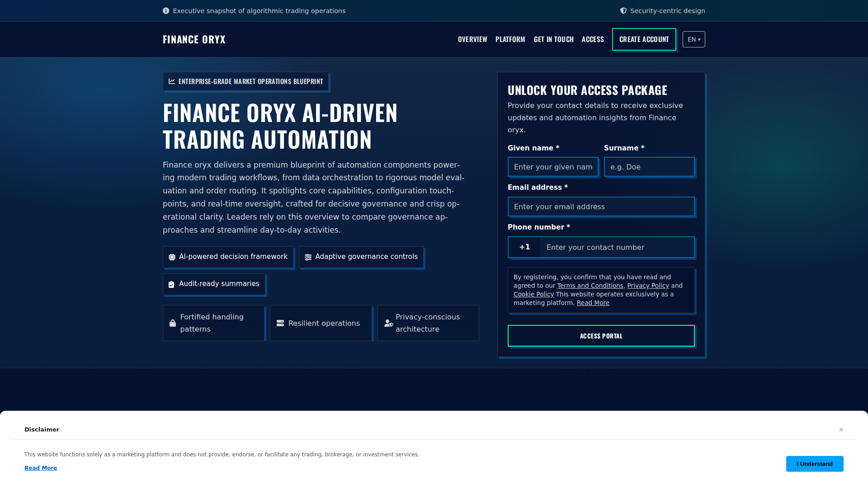This screenshot has height=488, width=868.
Task: Focus the contact number input field
Action: point(618,247)
